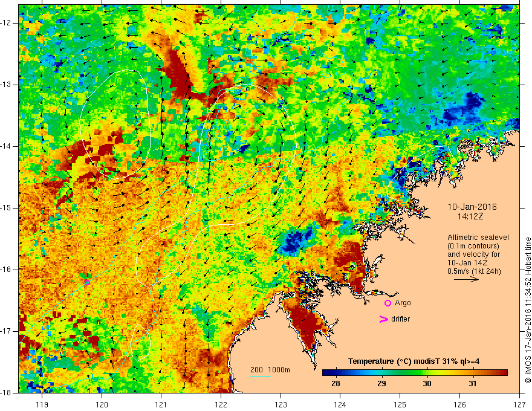This screenshot has height=411, width=532.
Task: Click longitude label '121'
Action: (161, 404)
